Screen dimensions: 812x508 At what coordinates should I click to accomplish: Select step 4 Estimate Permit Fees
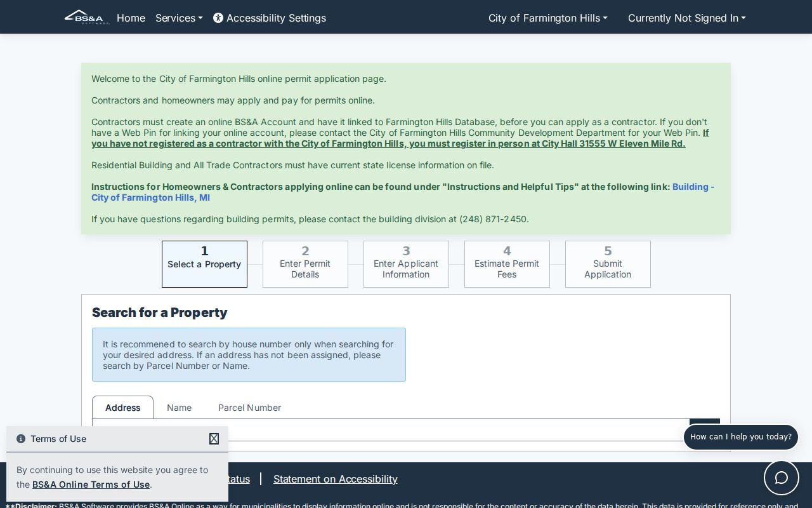(507, 264)
